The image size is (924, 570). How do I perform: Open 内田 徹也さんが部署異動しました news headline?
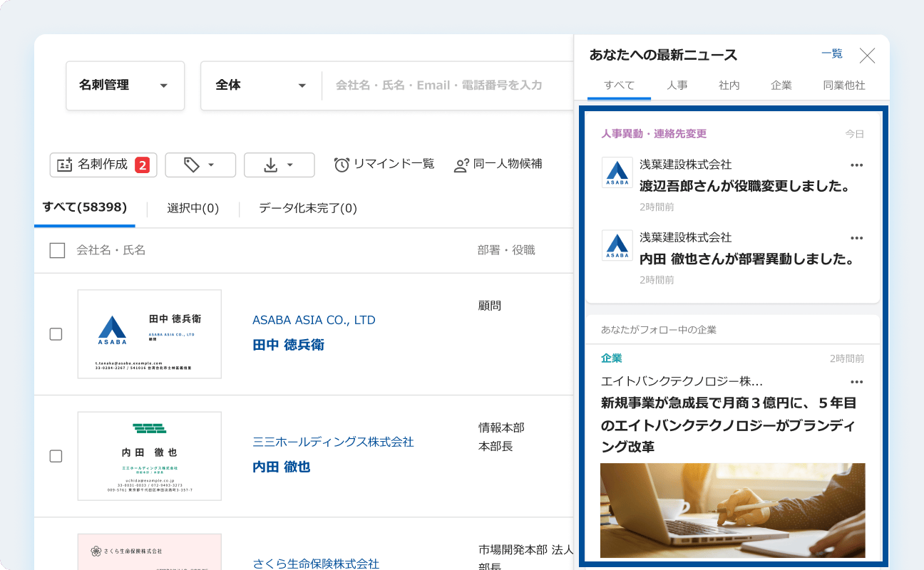coord(747,259)
